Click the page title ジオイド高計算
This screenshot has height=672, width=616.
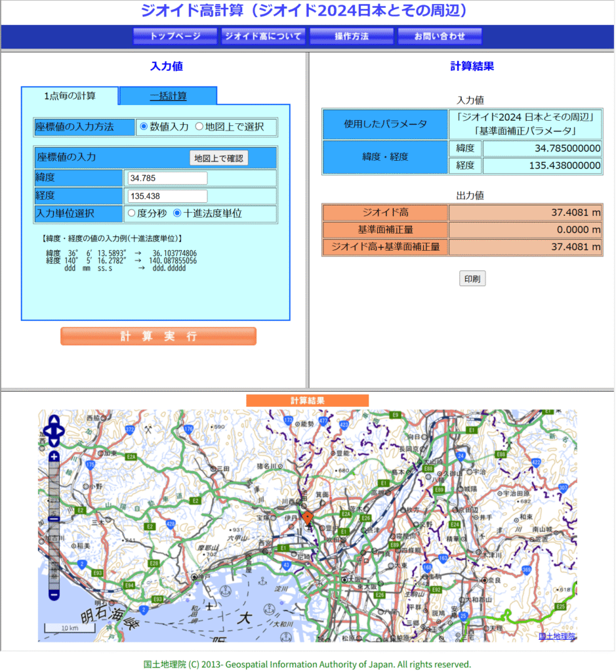point(304,10)
